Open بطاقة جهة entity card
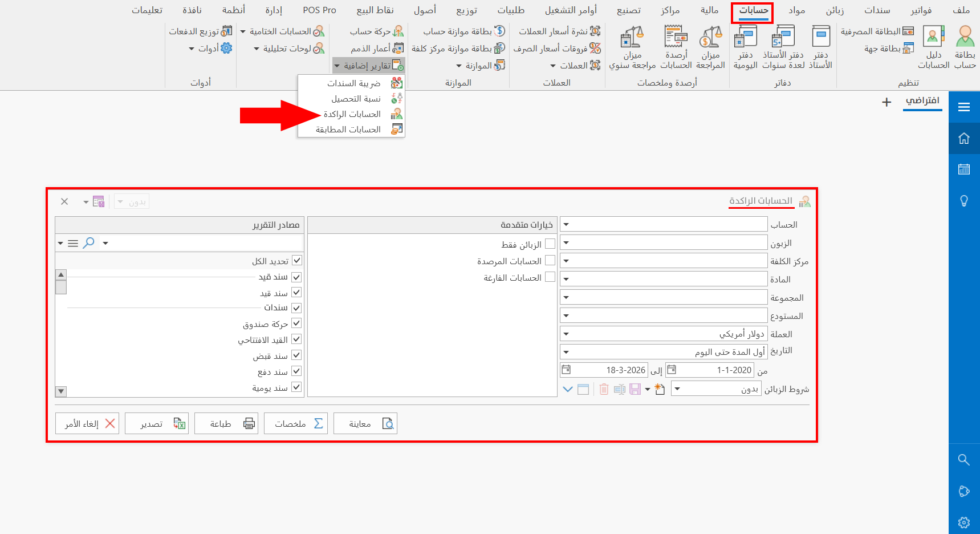The width and height of the screenshot is (980, 534). pos(889,48)
